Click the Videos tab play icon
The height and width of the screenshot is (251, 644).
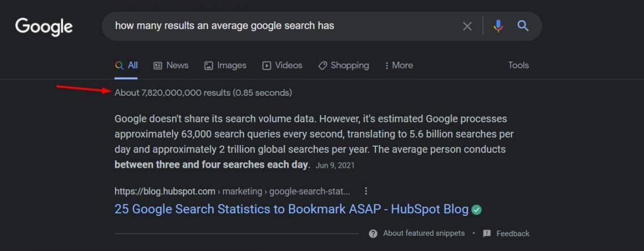point(267,66)
